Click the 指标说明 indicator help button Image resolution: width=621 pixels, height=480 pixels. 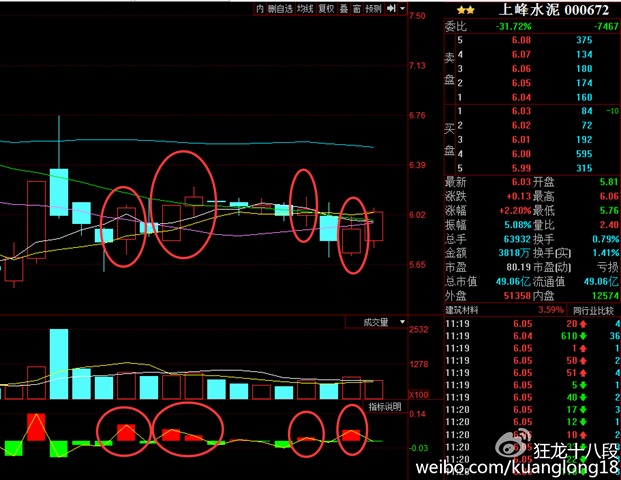[x=384, y=407]
